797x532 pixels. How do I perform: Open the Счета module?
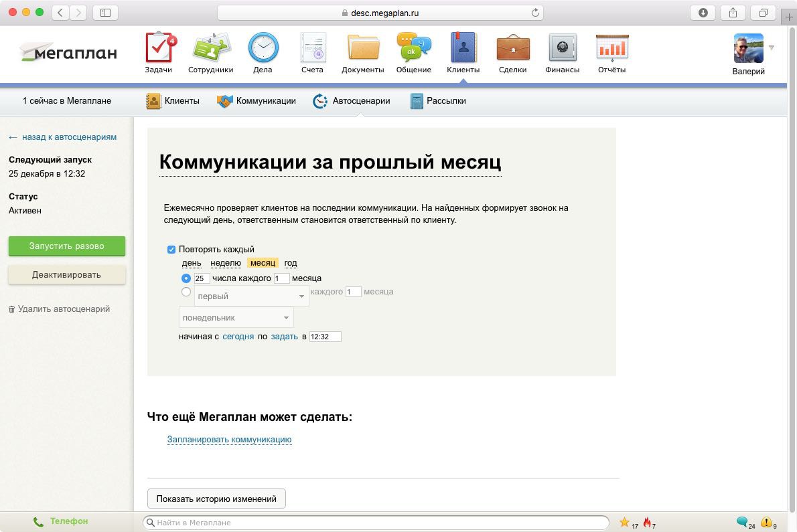(x=312, y=47)
